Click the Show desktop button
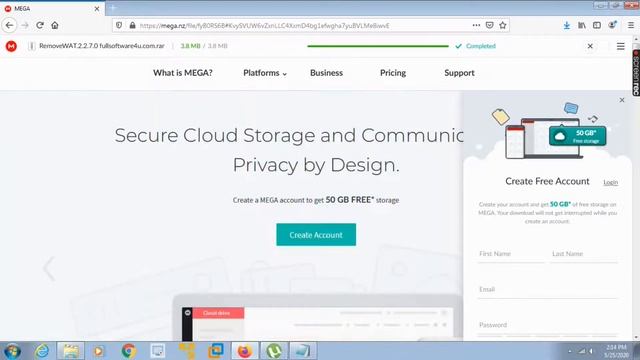Viewport: 640px width, 360px height. (x=637, y=351)
